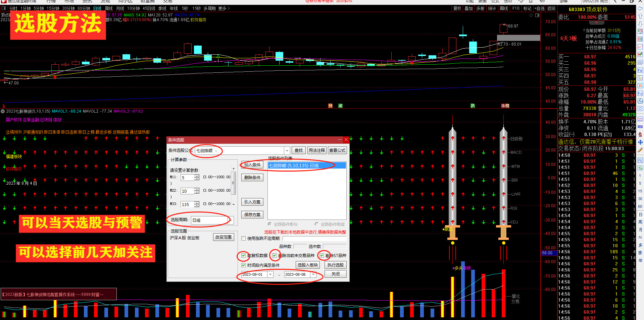Select 全部条件相与 radio button
This screenshot has height=320, width=644.
270,224
